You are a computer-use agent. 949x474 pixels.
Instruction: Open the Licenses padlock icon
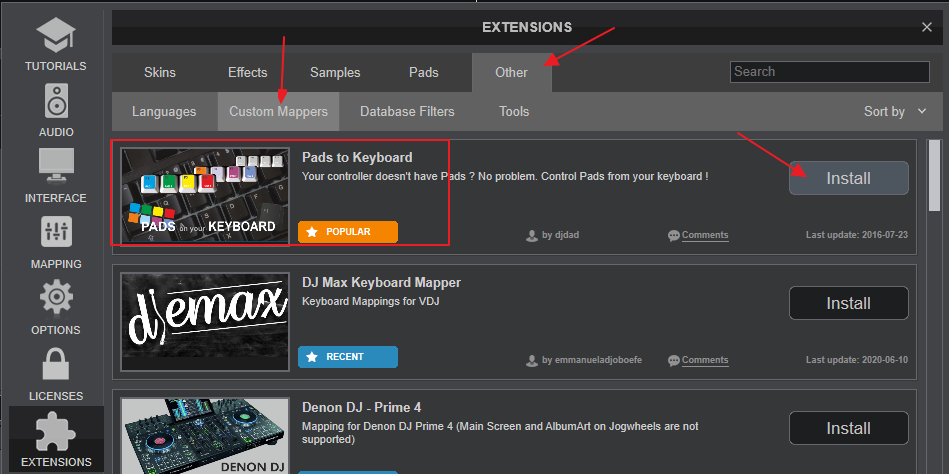coord(56,364)
